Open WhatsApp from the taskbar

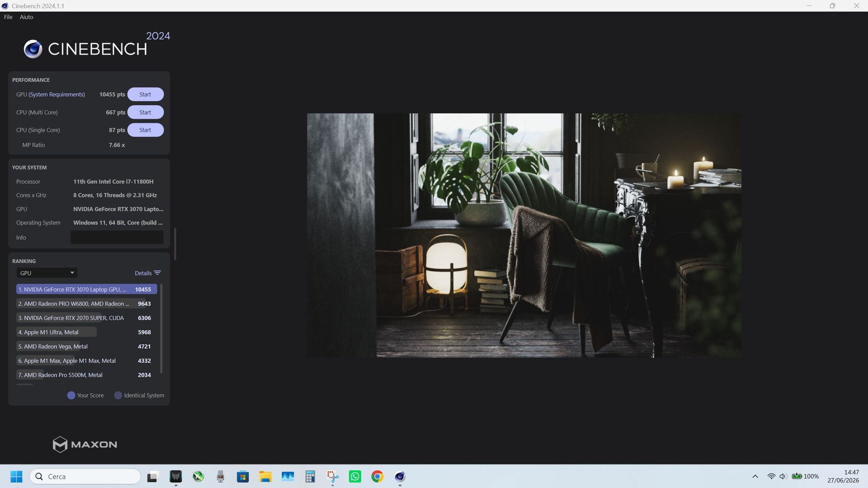coord(355,477)
